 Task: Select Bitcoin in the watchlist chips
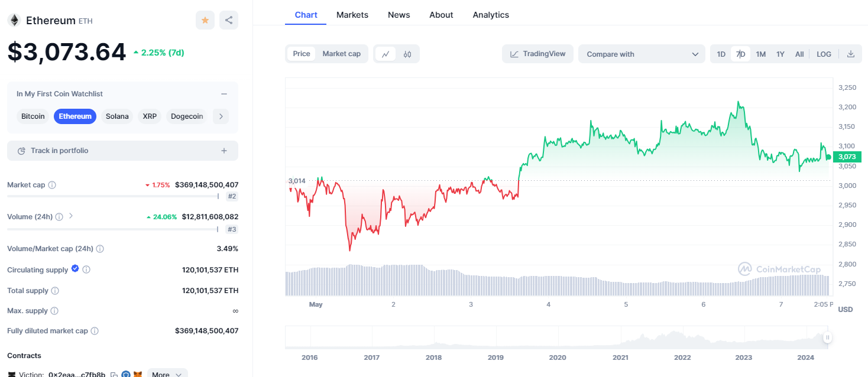[x=33, y=116]
